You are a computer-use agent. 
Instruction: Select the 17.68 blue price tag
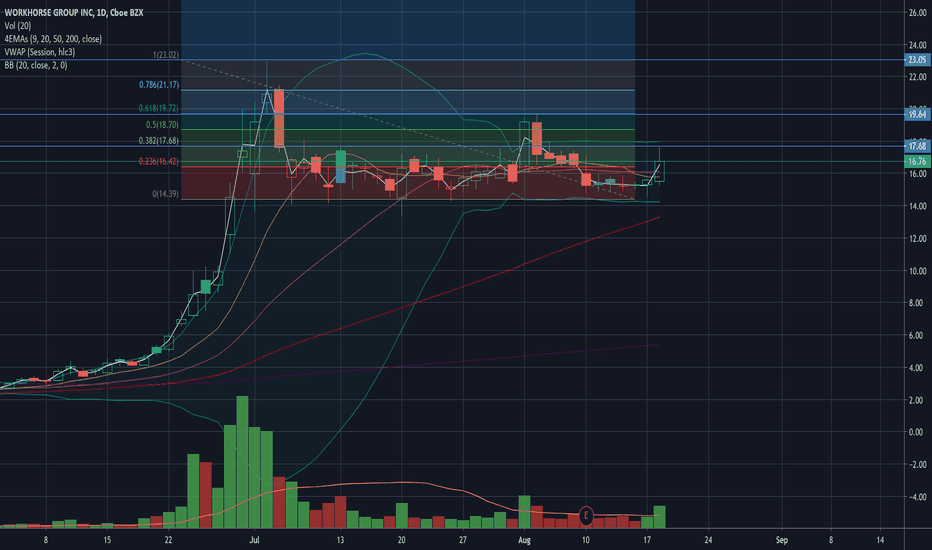[917, 146]
